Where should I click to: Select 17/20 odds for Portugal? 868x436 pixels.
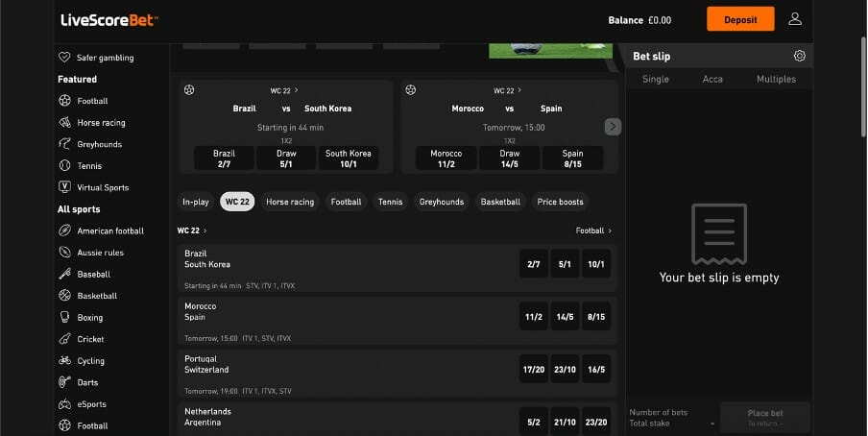(534, 369)
